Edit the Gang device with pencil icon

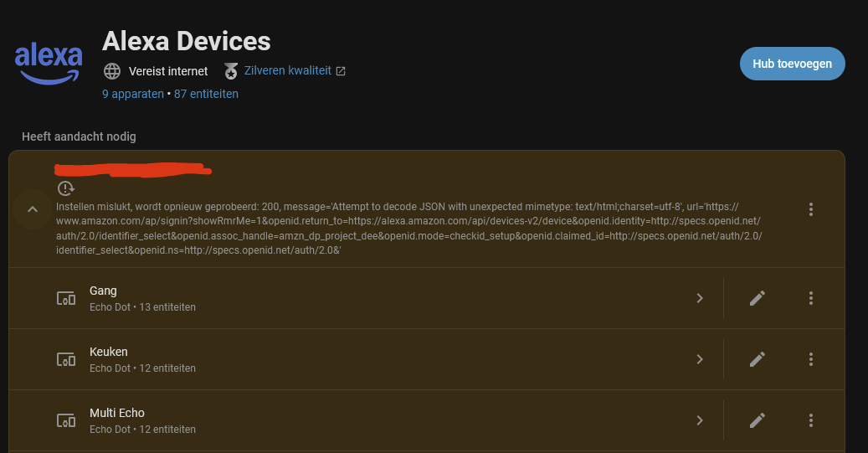[758, 298]
